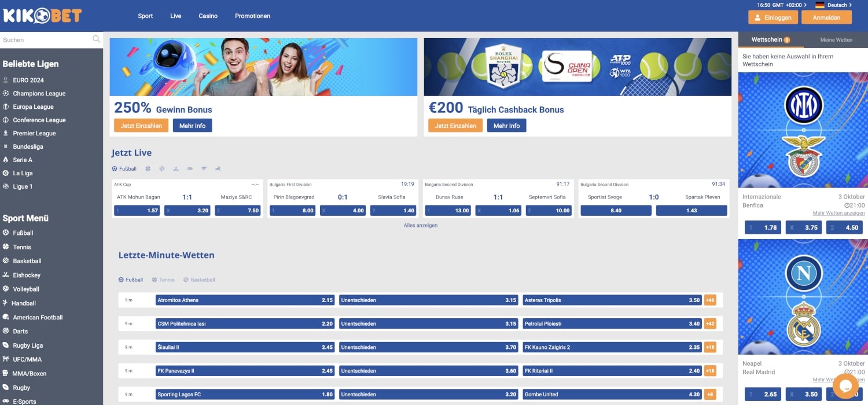Open the 250% Gewinn Bonus banner image

point(263,67)
